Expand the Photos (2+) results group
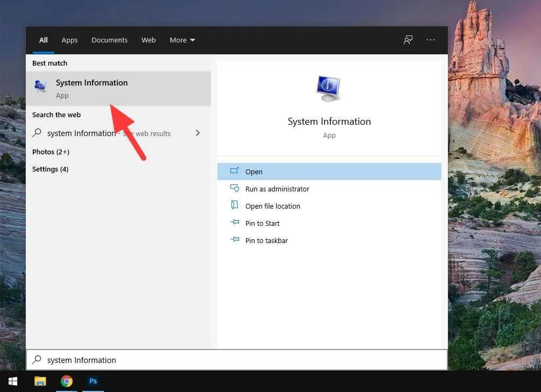This screenshot has width=541, height=392. click(51, 152)
